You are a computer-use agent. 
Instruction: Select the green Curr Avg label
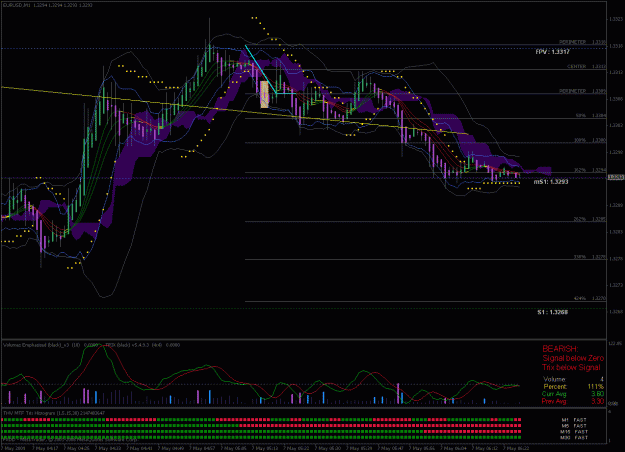[554, 394]
